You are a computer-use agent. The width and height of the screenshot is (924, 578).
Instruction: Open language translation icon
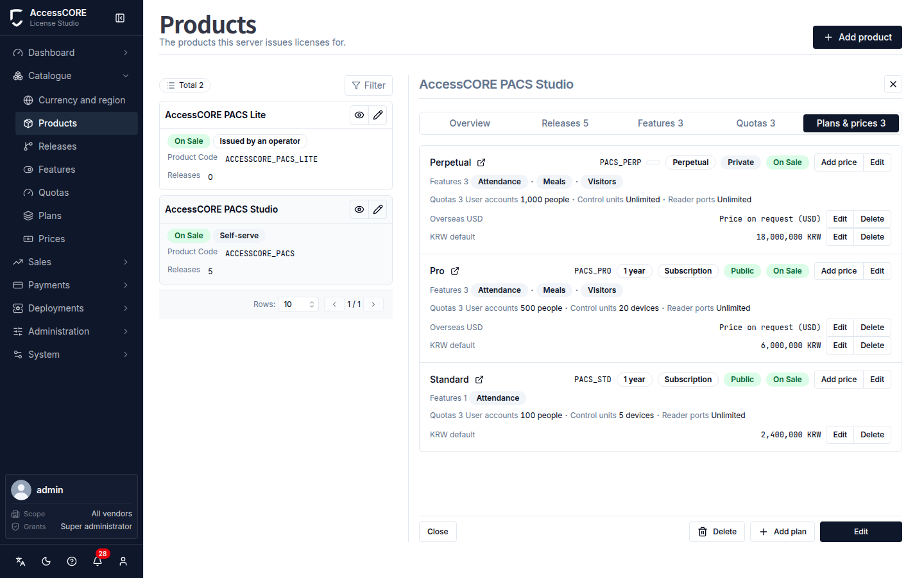[21, 561]
